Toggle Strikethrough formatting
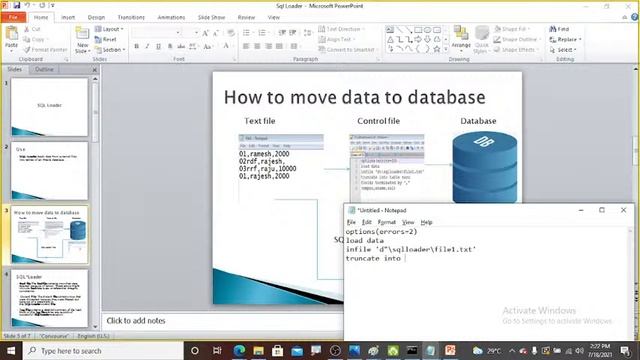 tap(181, 46)
